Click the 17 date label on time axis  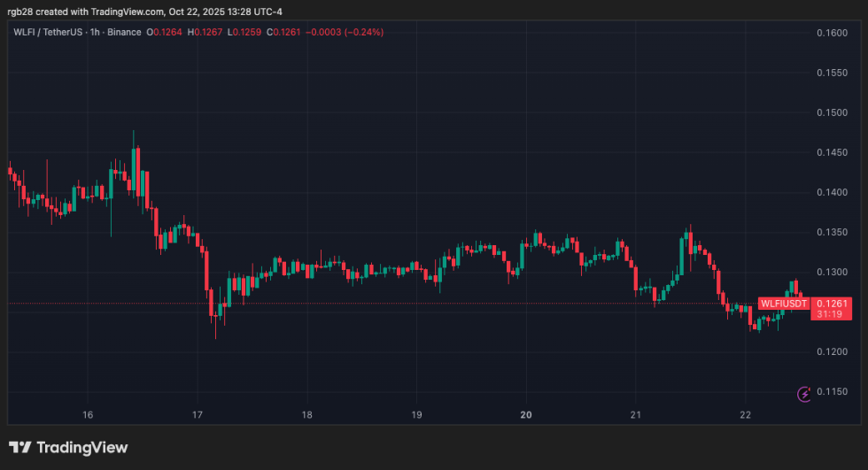coord(198,414)
